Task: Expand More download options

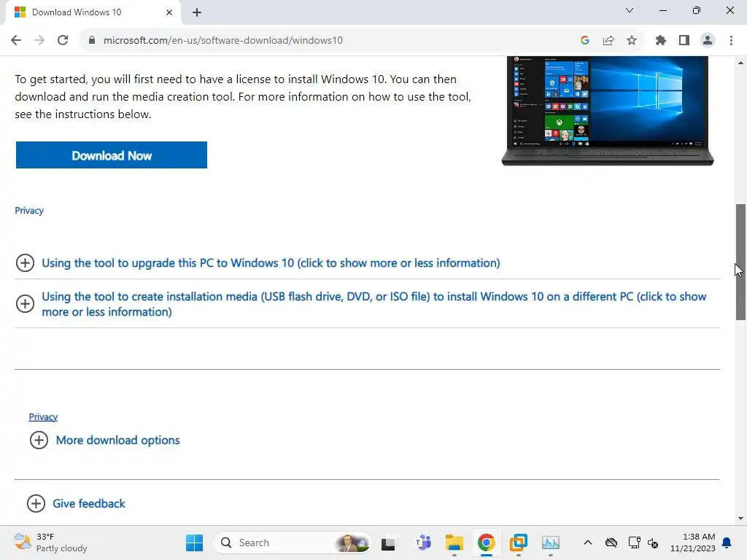Action: (105, 440)
